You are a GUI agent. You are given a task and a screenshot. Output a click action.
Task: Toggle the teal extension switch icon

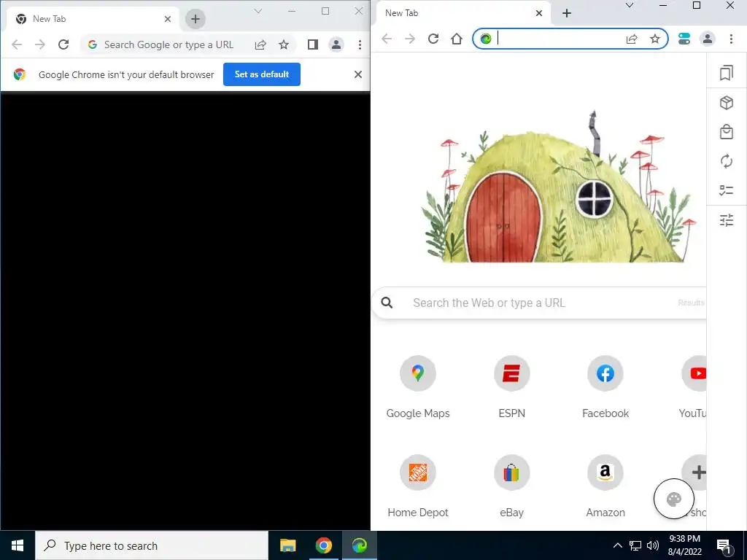tap(684, 39)
